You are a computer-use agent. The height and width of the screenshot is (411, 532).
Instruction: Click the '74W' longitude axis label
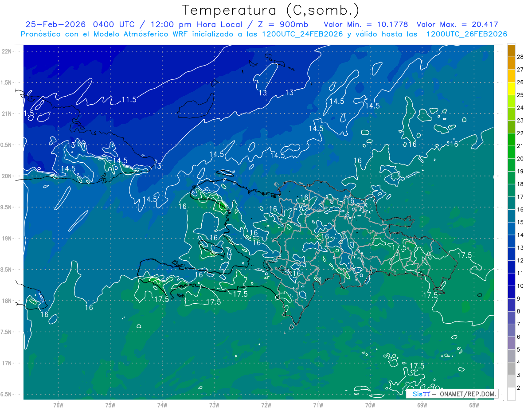click(162, 405)
